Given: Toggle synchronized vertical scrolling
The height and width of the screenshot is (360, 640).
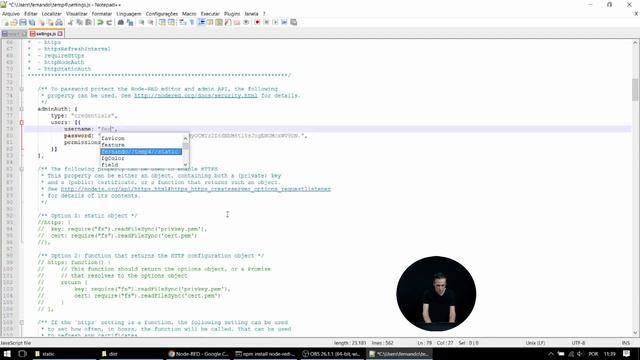Looking at the screenshot, I should (x=162, y=22).
